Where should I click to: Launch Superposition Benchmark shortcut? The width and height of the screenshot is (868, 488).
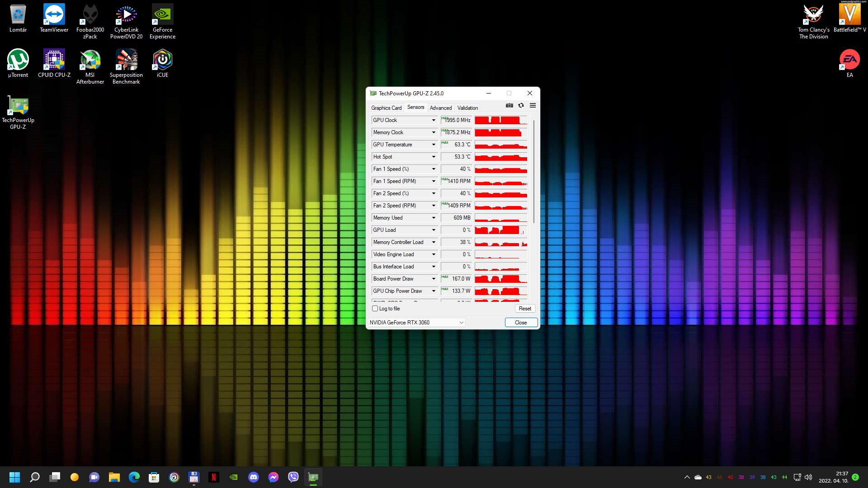[x=126, y=67]
